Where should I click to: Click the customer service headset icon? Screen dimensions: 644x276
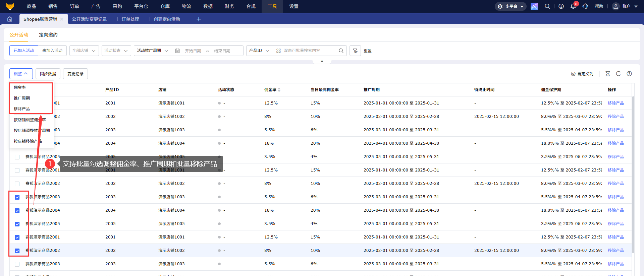585,6
